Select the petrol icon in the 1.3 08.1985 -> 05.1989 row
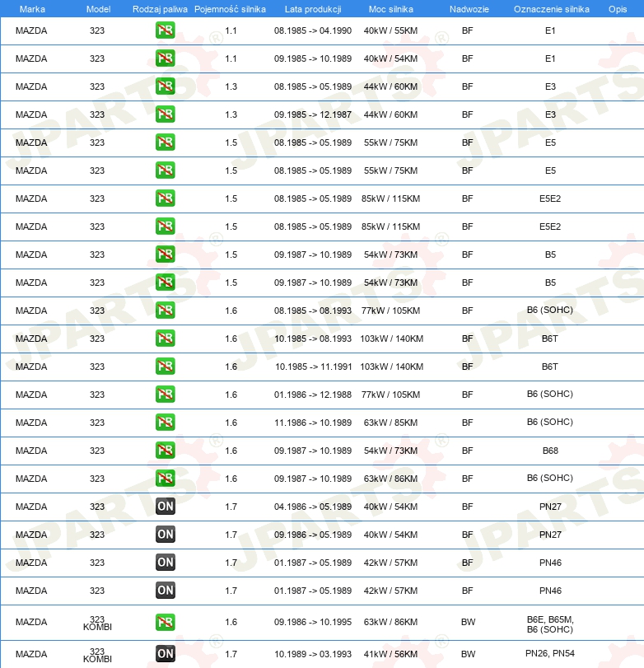Viewport: 644px width, 668px height. click(166, 86)
